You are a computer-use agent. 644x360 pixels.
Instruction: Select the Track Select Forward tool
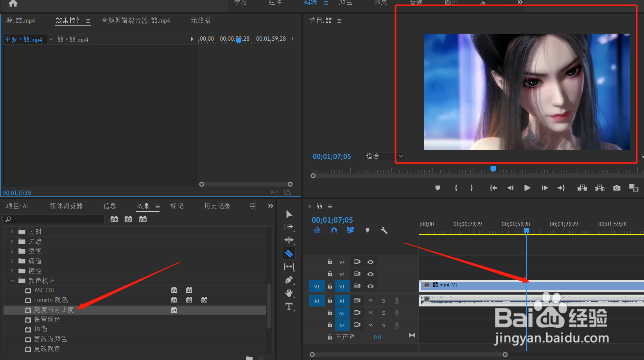click(289, 227)
